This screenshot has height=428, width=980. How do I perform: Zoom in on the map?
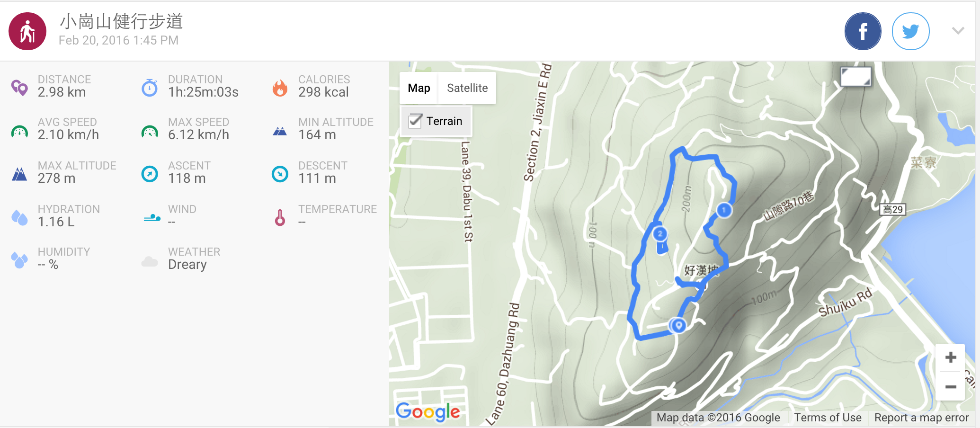pyautogui.click(x=950, y=357)
